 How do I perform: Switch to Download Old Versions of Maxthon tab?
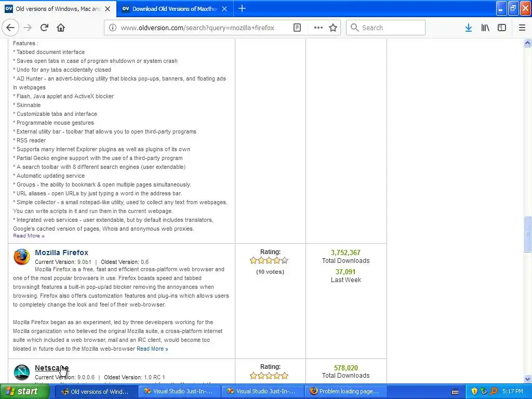pos(175,9)
